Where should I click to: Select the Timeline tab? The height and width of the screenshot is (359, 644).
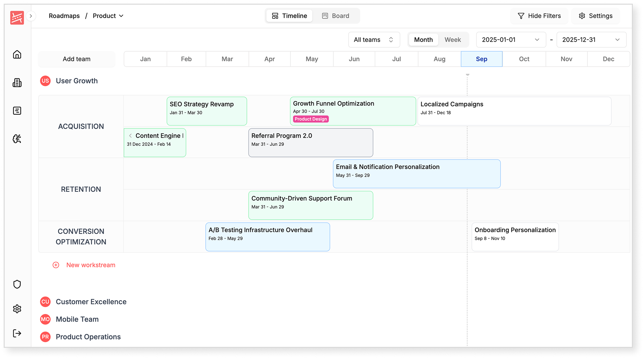click(289, 16)
